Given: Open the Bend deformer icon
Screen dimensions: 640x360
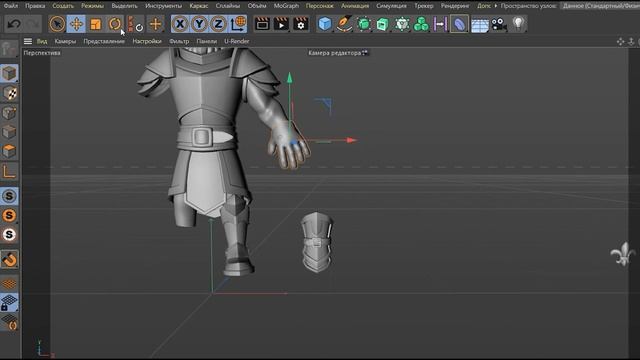Looking at the screenshot, I should pyautogui.click(x=459, y=24).
